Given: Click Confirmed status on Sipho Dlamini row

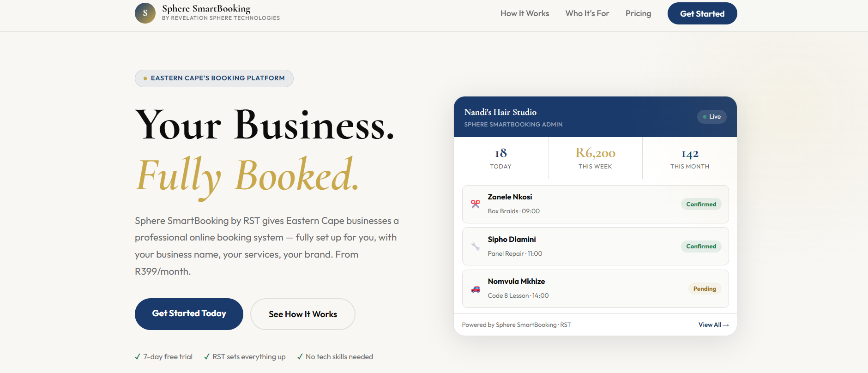Looking at the screenshot, I should (701, 246).
